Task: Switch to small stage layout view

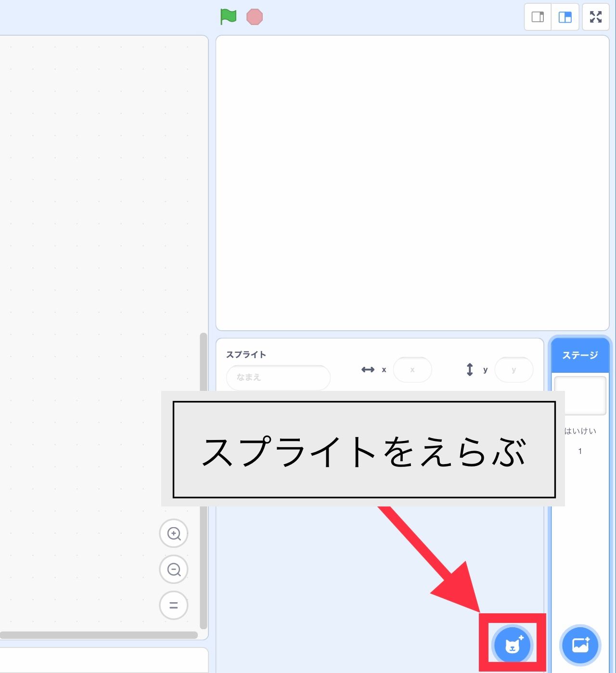Action: click(x=537, y=17)
